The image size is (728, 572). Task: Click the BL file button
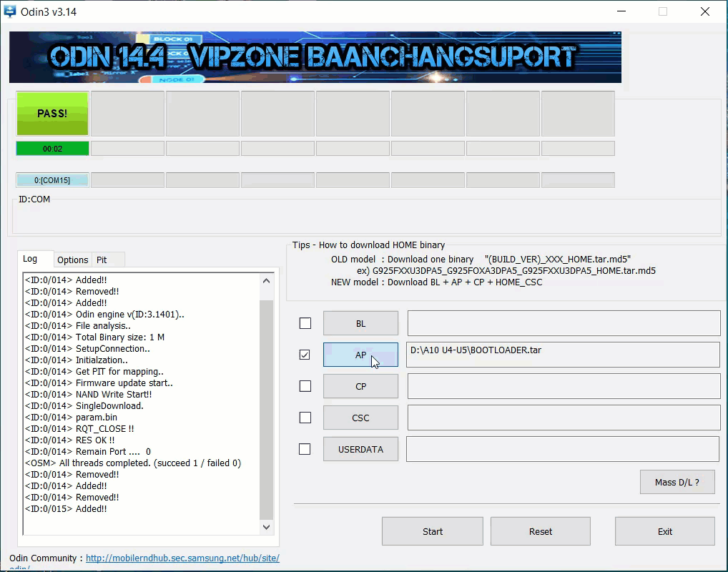[360, 324]
